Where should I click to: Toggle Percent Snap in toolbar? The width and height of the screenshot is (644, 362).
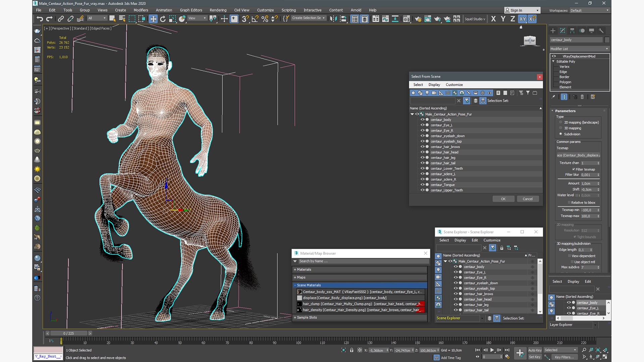[x=265, y=19]
